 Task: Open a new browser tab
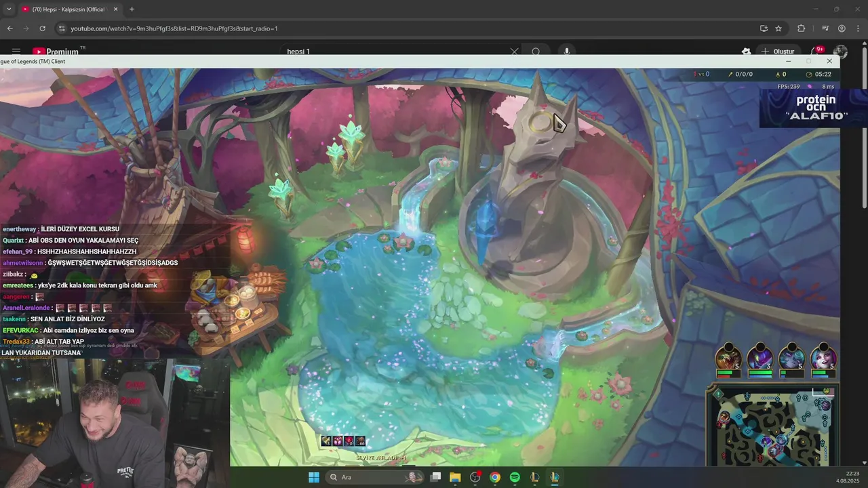132,9
